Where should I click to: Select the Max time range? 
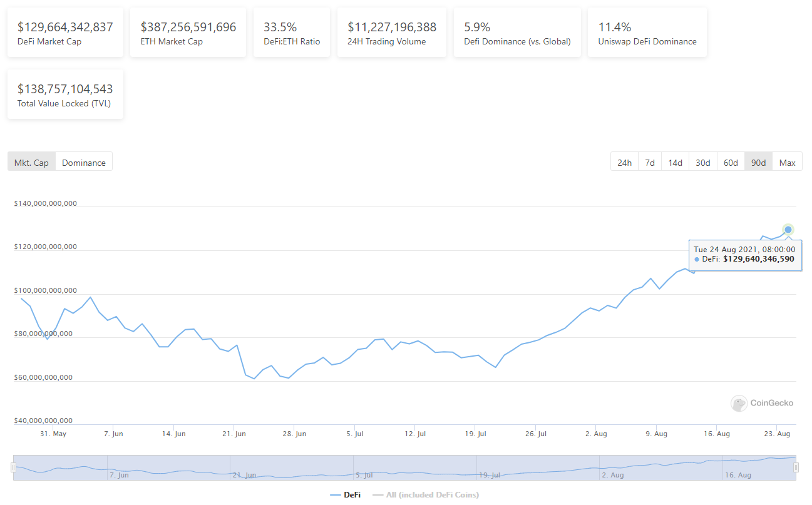coord(788,162)
